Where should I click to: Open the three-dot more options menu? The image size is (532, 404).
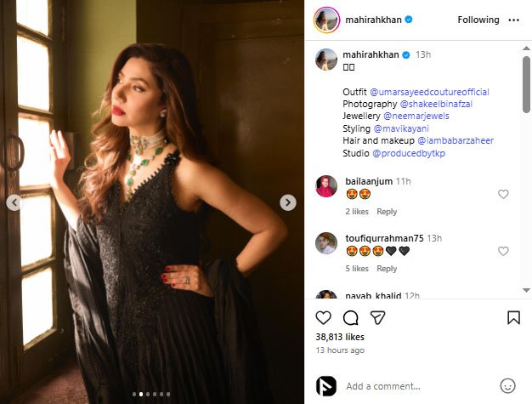coord(513,20)
